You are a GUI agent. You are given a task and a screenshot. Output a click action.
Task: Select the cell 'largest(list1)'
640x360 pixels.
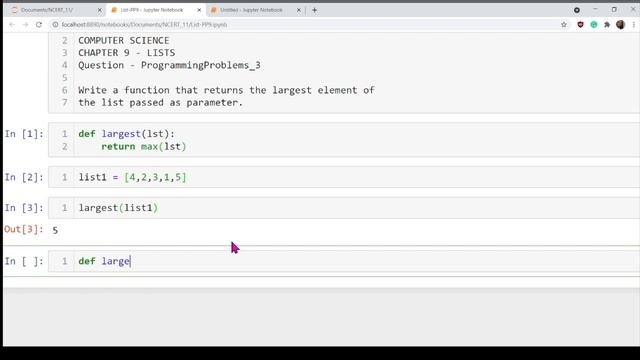pyautogui.click(x=344, y=208)
